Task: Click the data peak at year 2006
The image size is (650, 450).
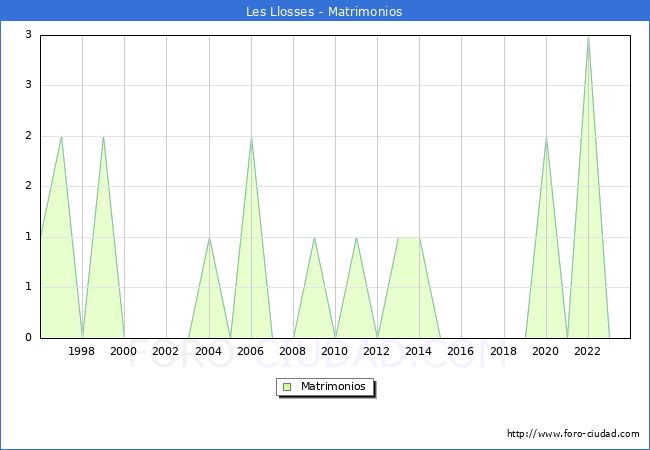Action: [251, 137]
